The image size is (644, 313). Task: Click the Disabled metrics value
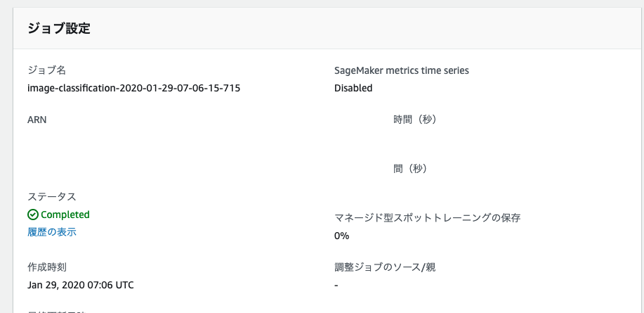(353, 88)
